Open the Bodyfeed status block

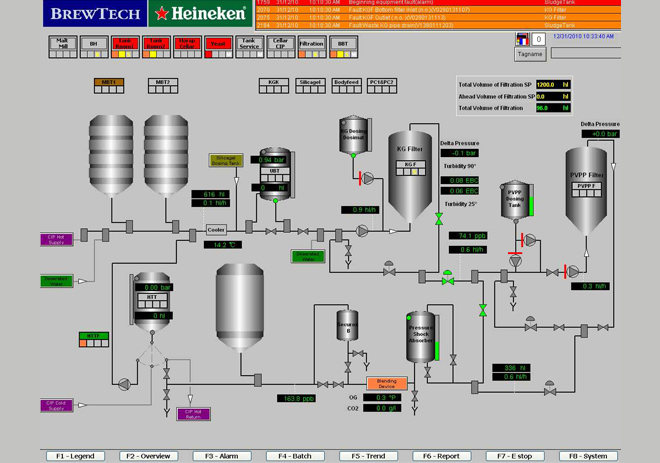[346, 86]
